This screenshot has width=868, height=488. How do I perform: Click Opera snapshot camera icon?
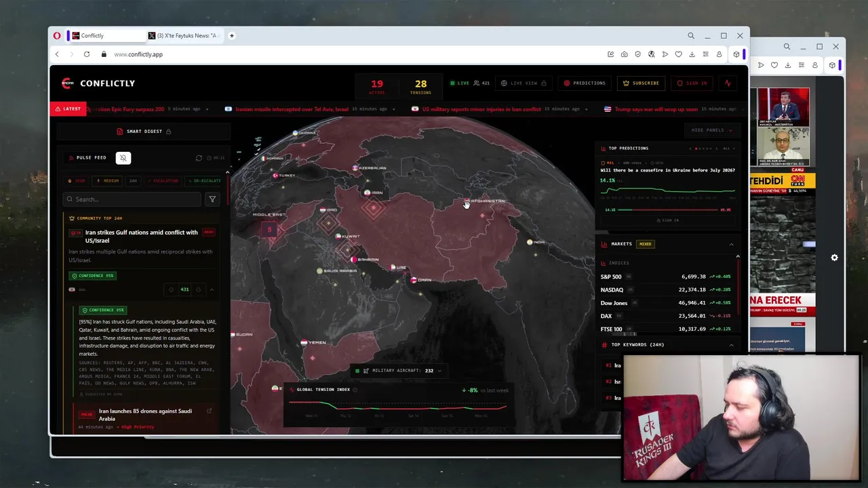[x=624, y=54]
